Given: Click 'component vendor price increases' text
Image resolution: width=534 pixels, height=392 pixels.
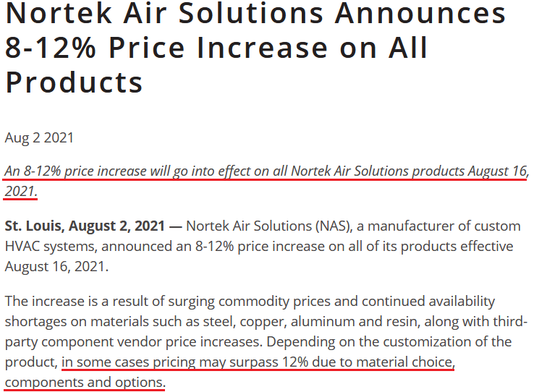Looking at the screenshot, I should point(151,341).
